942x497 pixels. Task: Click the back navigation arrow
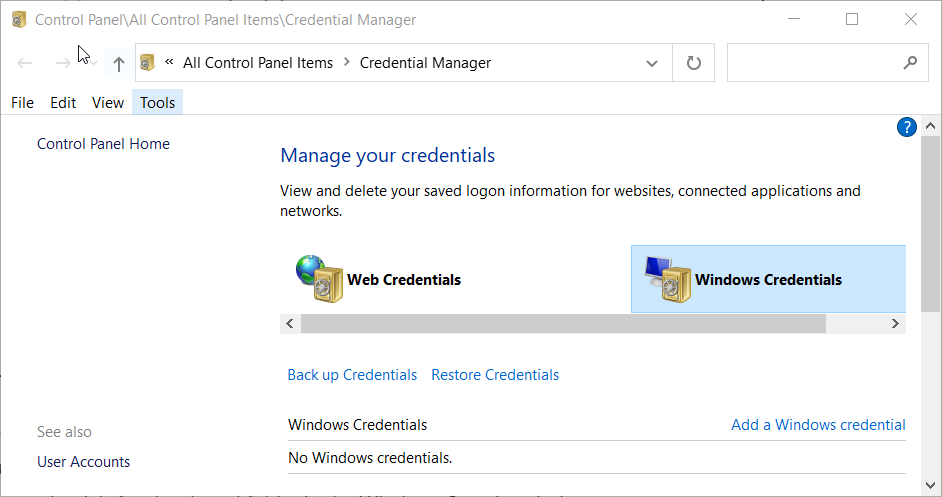25,63
